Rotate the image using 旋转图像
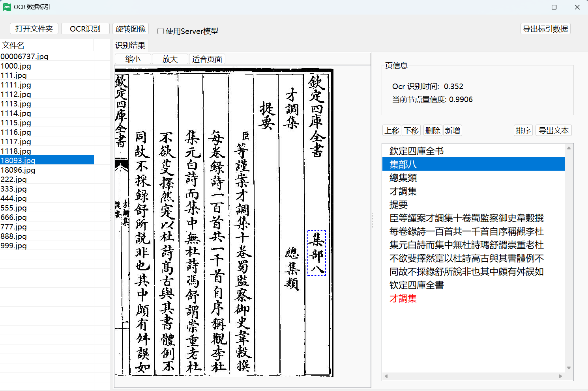Image resolution: width=588 pixels, height=391 pixels. [x=130, y=28]
